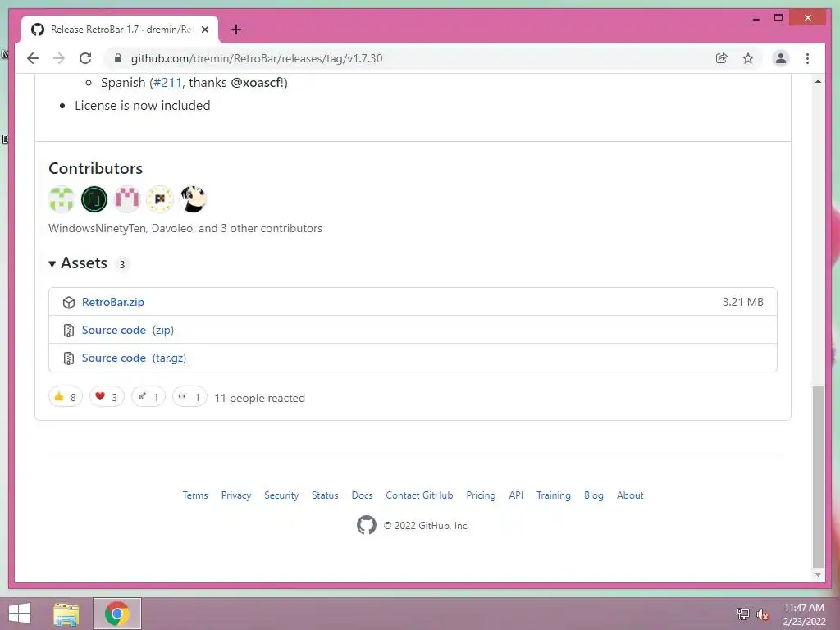Open pull request #211 link

click(x=167, y=83)
